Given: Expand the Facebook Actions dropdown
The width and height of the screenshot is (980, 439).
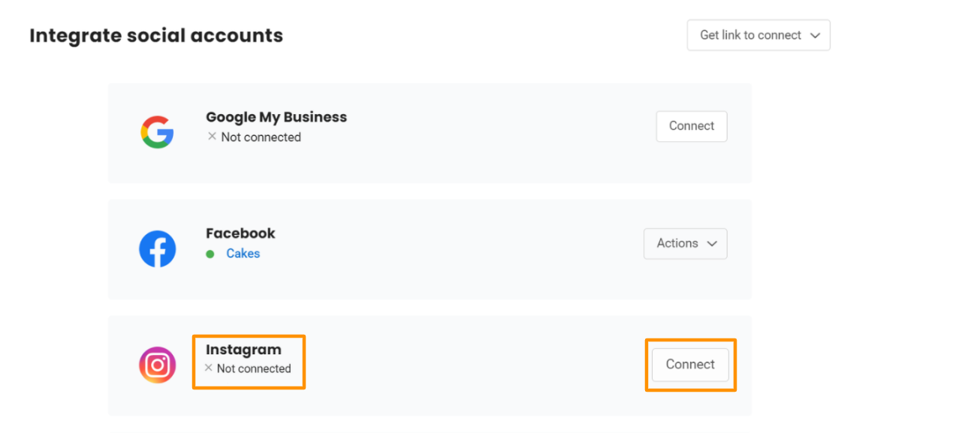Looking at the screenshot, I should coord(685,243).
